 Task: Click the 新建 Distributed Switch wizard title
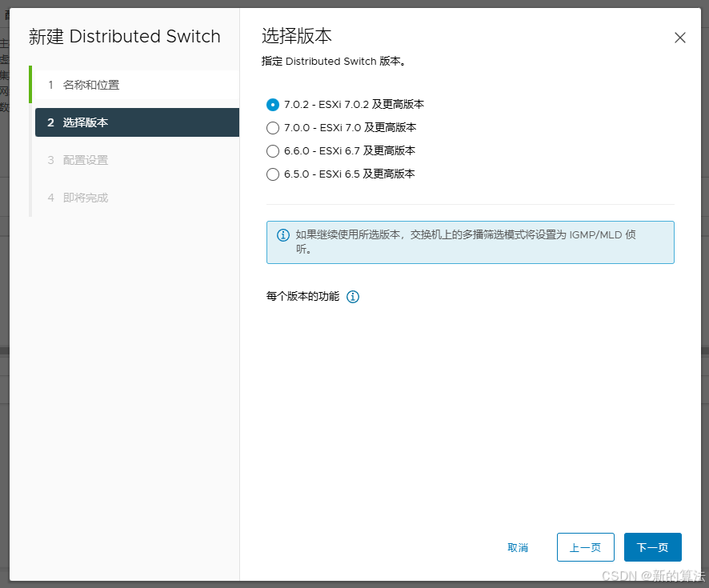point(124,36)
